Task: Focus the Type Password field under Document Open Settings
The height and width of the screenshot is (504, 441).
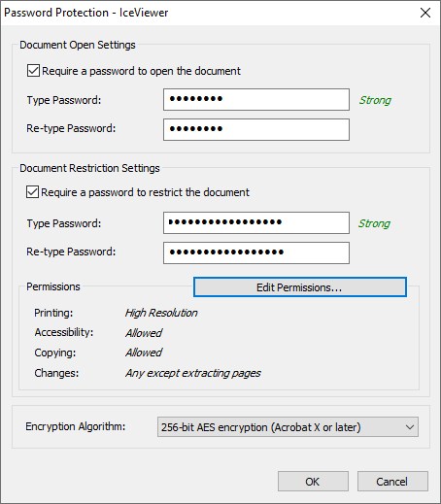Action: (256, 99)
